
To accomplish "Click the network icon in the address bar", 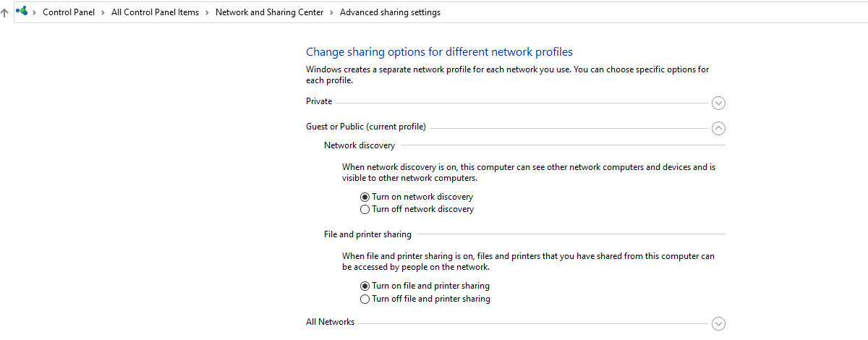I will click(x=22, y=12).
